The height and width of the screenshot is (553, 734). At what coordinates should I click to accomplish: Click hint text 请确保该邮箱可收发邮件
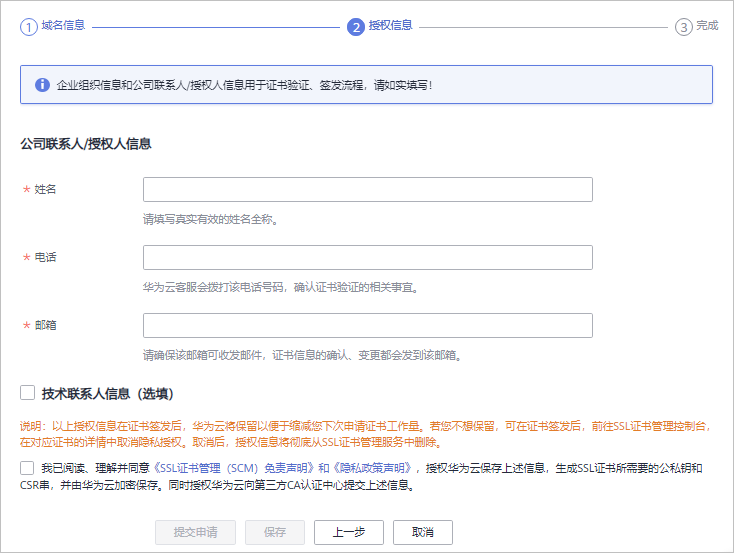[302, 355]
